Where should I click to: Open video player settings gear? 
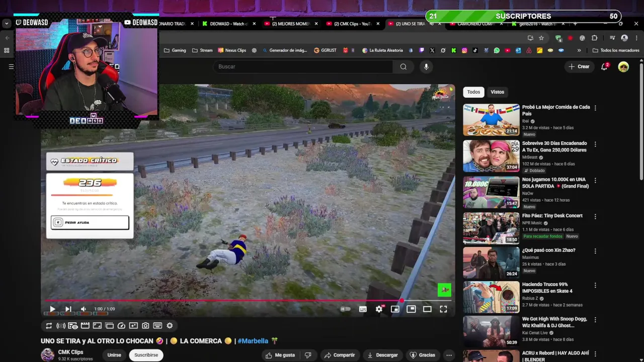379,309
